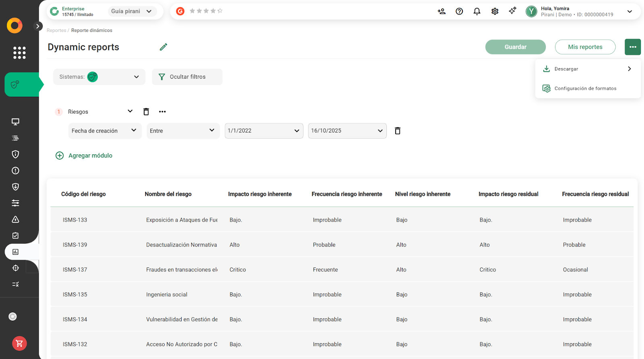Open the help question mark icon
This screenshot has height=359, width=644.
(459, 11)
